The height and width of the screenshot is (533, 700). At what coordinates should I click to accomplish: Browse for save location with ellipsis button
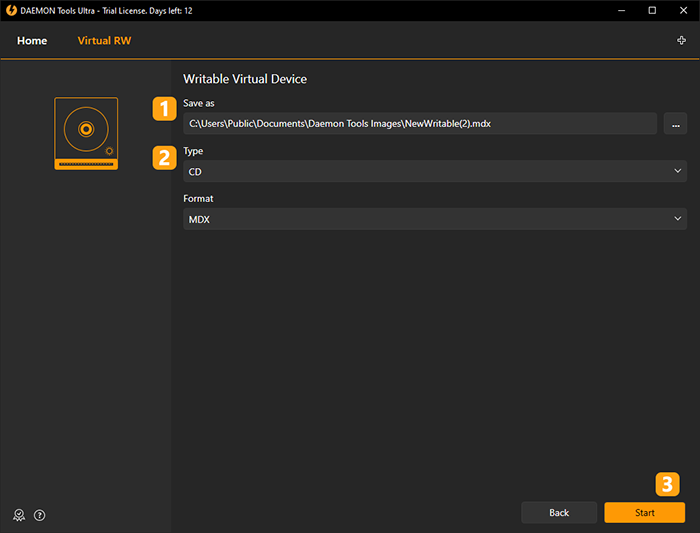click(675, 124)
